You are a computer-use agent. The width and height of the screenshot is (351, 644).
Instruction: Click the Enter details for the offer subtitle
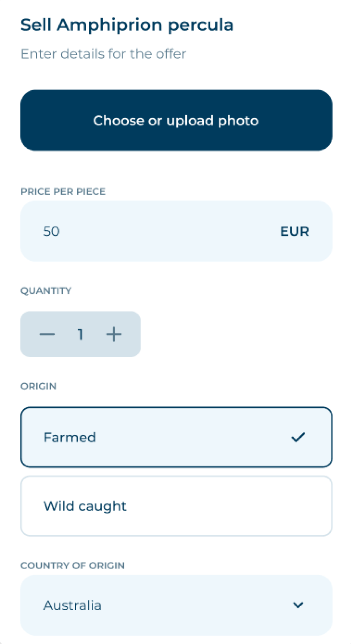104,54
